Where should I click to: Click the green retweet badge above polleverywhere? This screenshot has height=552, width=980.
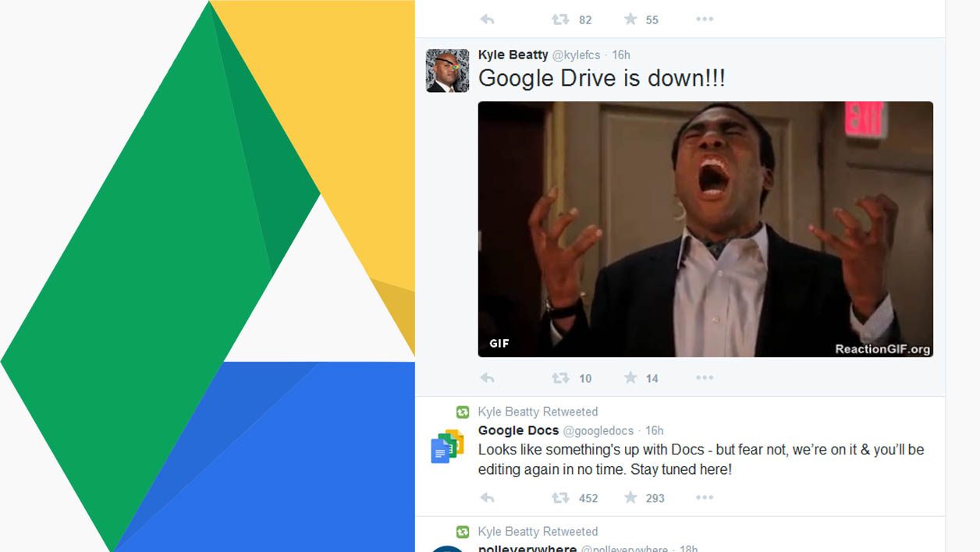tap(463, 532)
